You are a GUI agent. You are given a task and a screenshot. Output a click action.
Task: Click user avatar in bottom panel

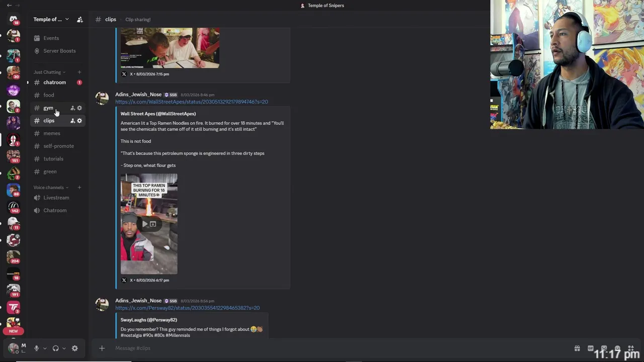coord(13,348)
